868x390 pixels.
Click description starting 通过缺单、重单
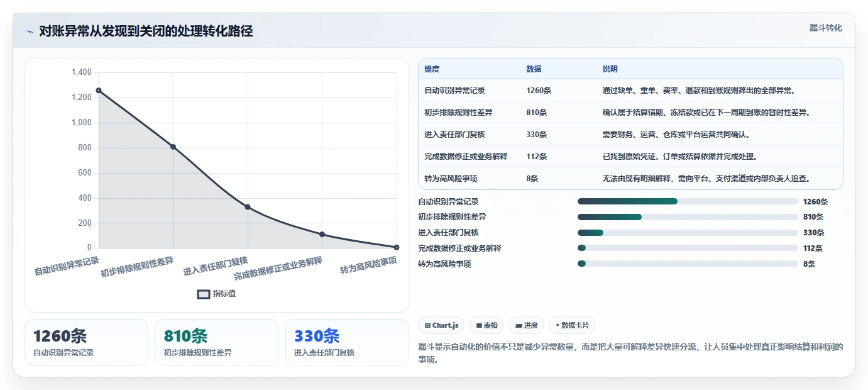tap(699, 91)
